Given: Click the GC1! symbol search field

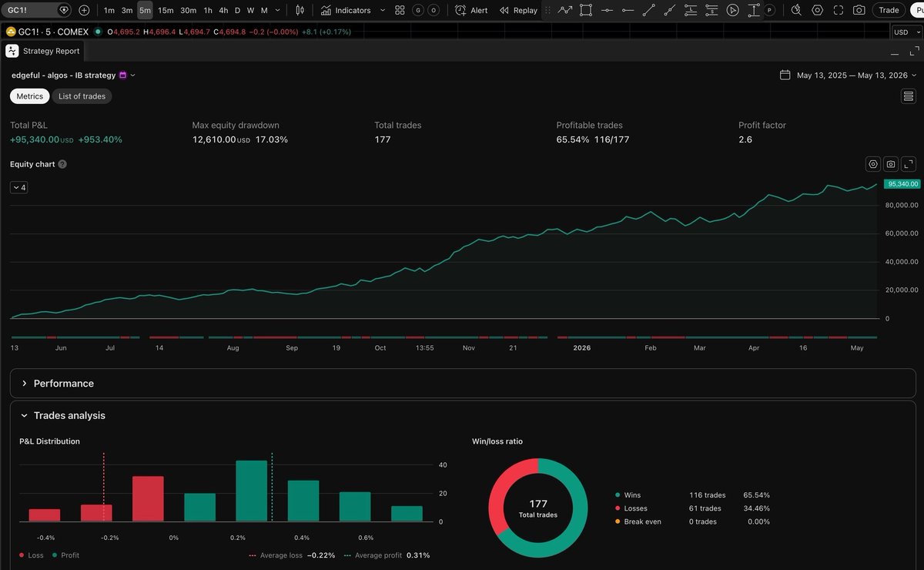Looking at the screenshot, I should point(38,10).
